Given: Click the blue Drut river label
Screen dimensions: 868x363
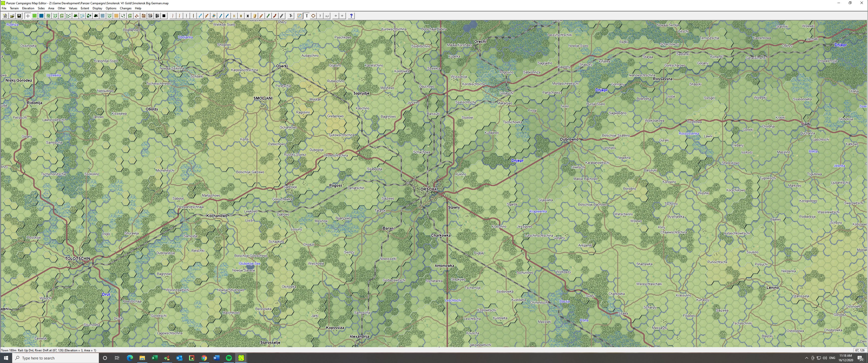Looking at the screenshot, I should coord(106,294).
